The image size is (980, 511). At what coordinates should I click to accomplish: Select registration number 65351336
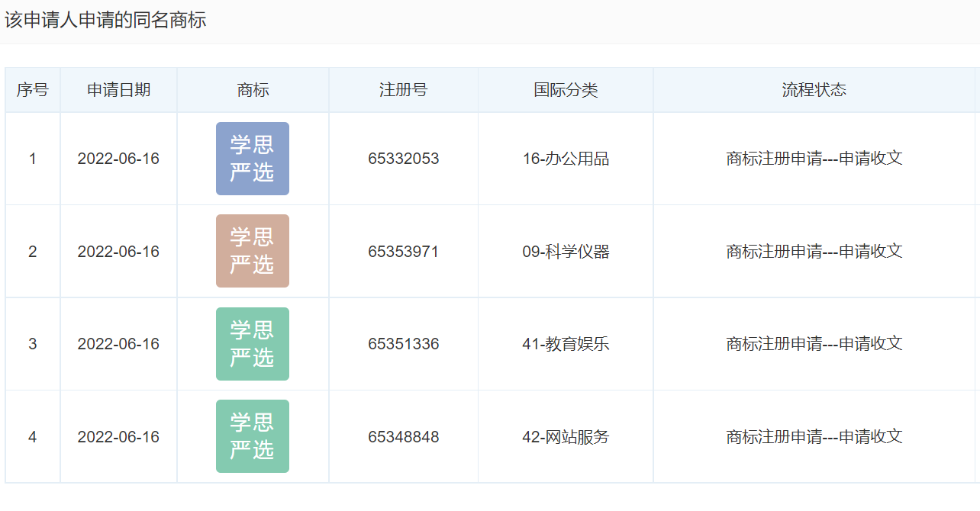(403, 344)
